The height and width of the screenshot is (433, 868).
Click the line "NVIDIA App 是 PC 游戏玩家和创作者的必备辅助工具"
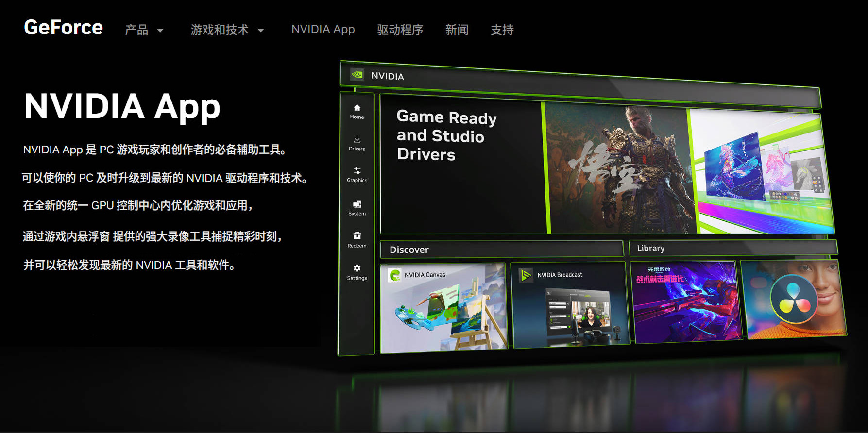[155, 150]
